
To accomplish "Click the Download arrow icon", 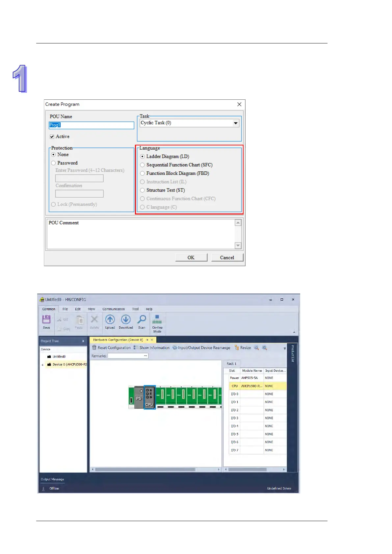I will click(126, 319).
